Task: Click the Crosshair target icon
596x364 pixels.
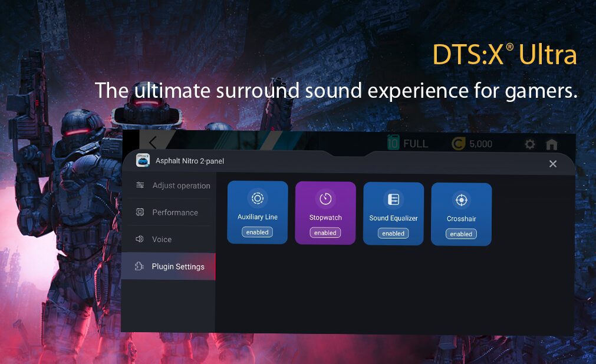Action: (462, 200)
